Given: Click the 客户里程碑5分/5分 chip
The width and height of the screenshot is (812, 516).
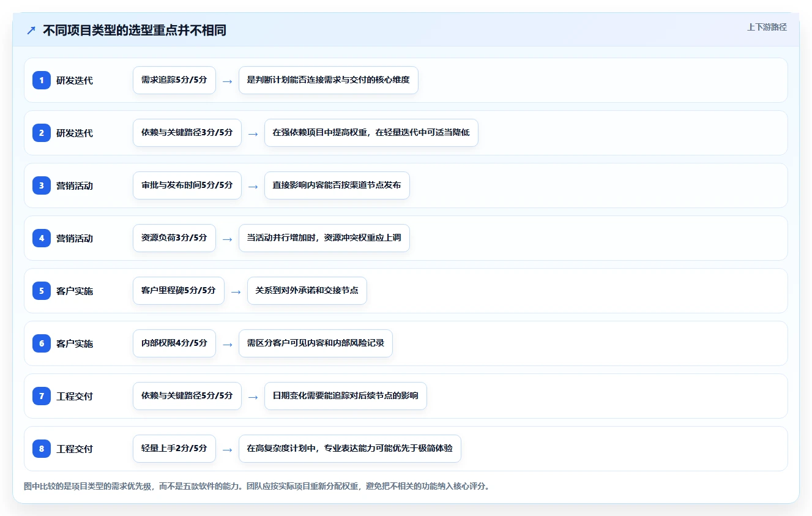Looking at the screenshot, I should (x=179, y=291).
